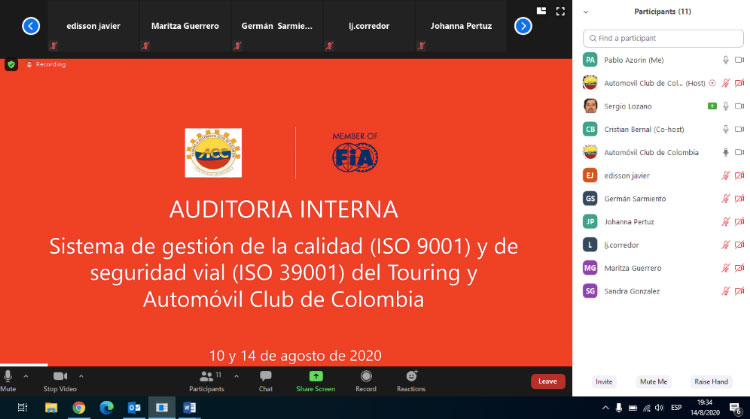Toggle the Participants panel
Image resolution: width=750 pixels, height=419 pixels.
click(x=208, y=379)
